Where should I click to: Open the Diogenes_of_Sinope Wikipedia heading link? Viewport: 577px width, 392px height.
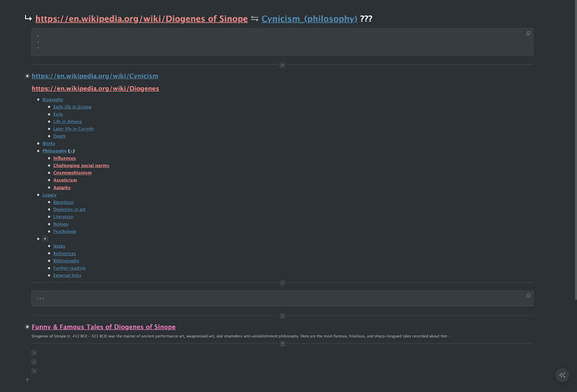point(141,18)
